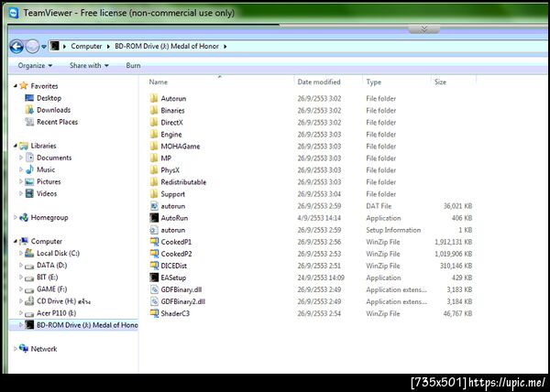Sort by Size column header
550x392 pixels.
coord(440,82)
